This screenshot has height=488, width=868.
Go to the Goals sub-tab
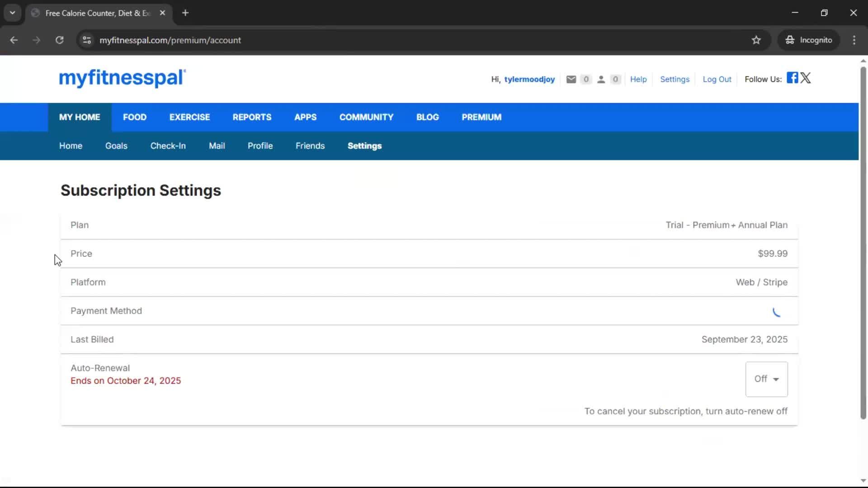pos(116,146)
